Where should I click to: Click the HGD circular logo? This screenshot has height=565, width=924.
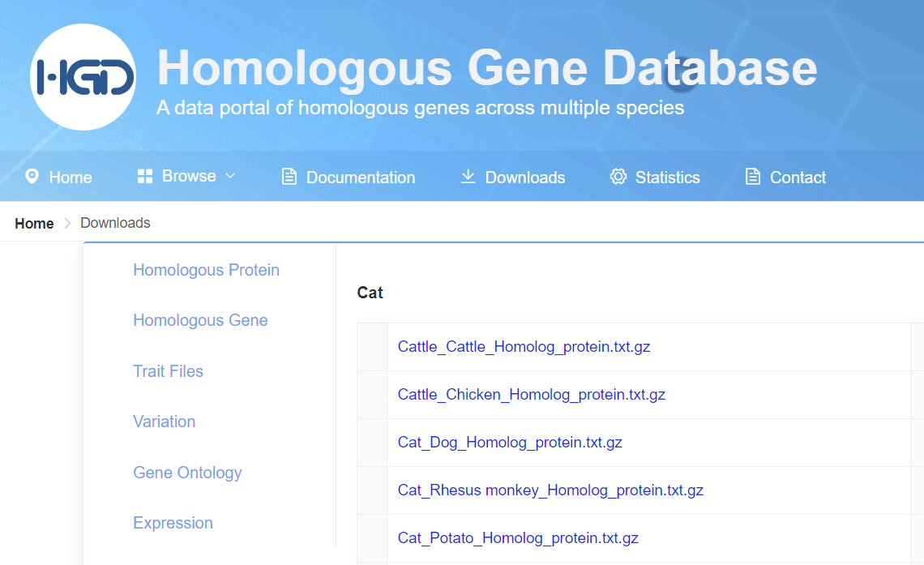(83, 77)
